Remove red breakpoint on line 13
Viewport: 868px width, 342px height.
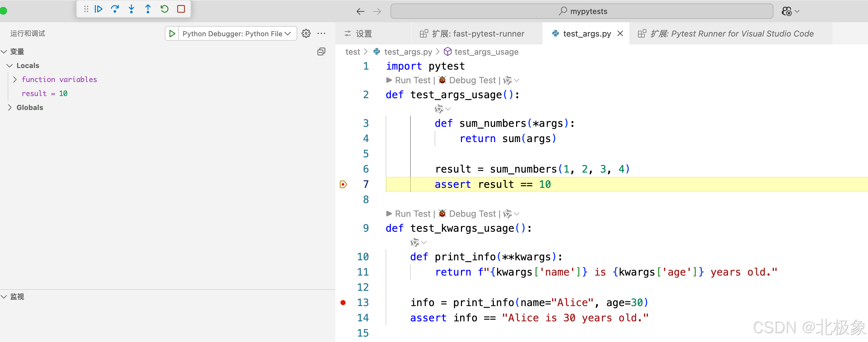tap(343, 303)
